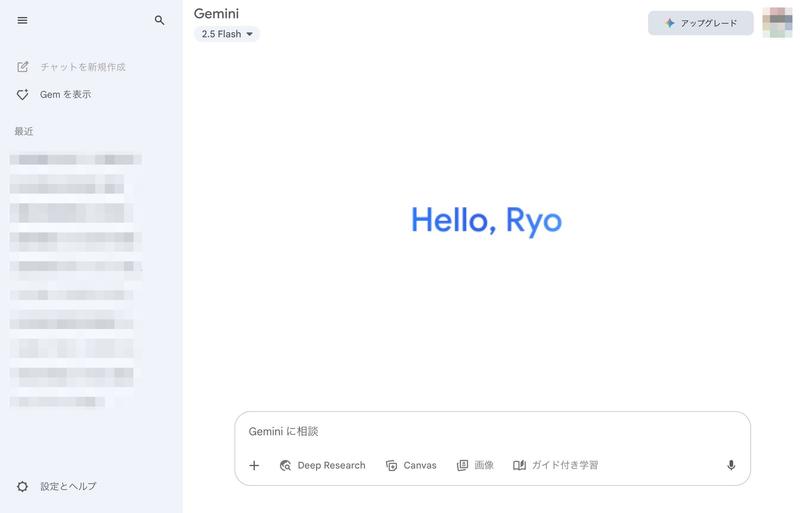Select チャットを新規作成 in the sidebar

(x=83, y=67)
